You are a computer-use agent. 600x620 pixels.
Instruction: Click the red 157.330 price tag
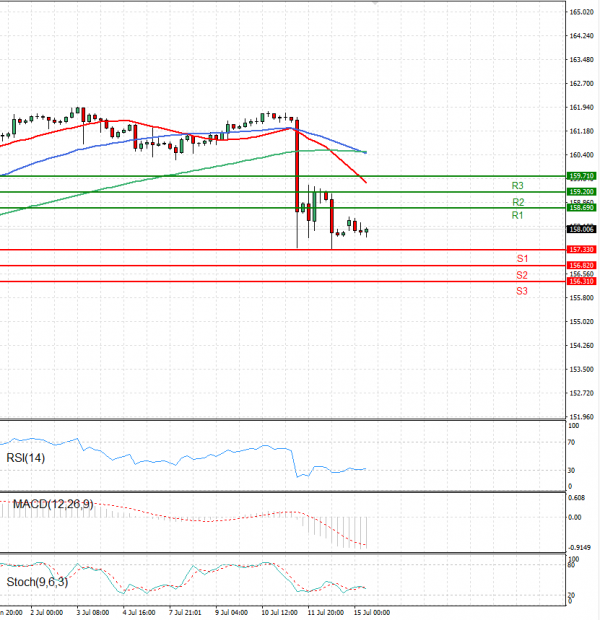(x=581, y=250)
